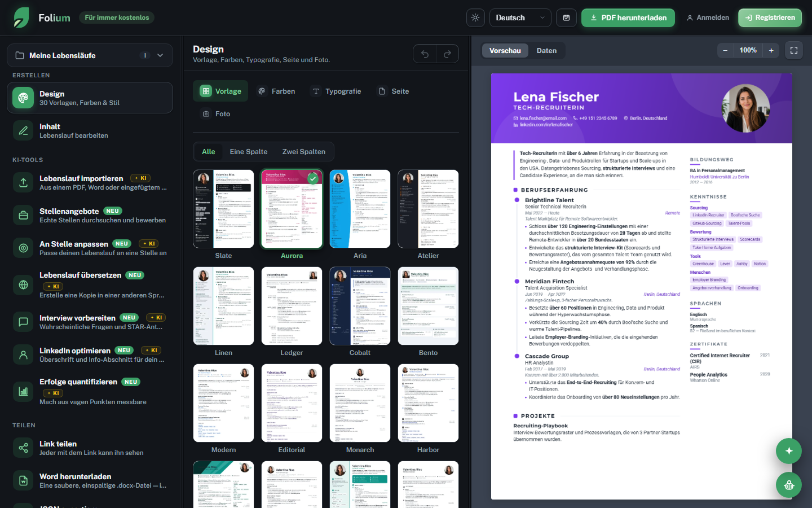The height and width of the screenshot is (508, 812).
Task: Click the calendar icon button in header
Action: pyautogui.click(x=566, y=17)
